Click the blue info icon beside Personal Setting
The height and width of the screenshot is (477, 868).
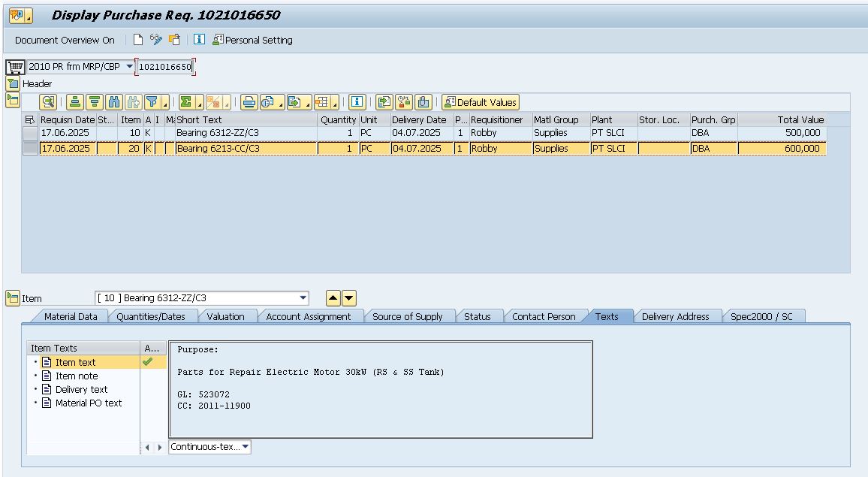coord(199,40)
